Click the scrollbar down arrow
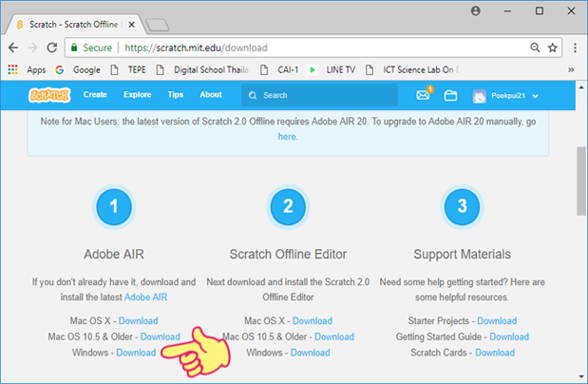588x384 pixels. [x=581, y=376]
